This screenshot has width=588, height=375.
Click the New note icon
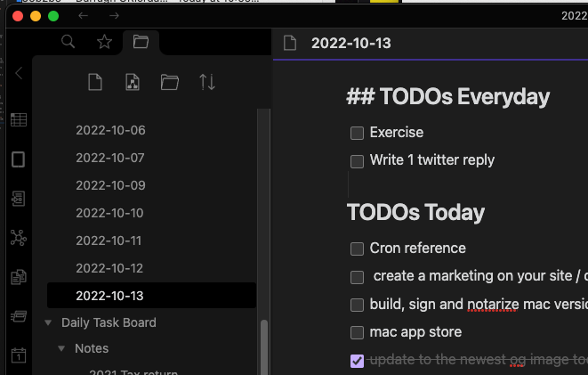(95, 82)
